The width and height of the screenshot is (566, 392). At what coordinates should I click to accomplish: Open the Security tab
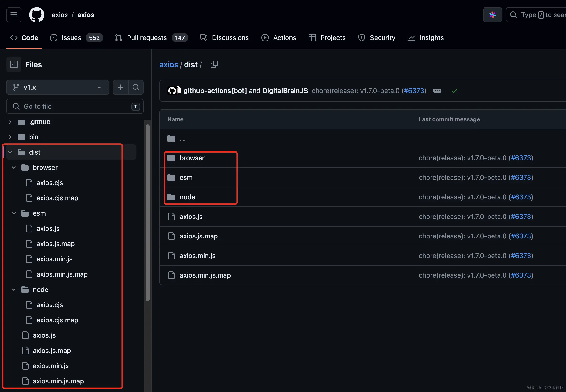click(x=377, y=38)
